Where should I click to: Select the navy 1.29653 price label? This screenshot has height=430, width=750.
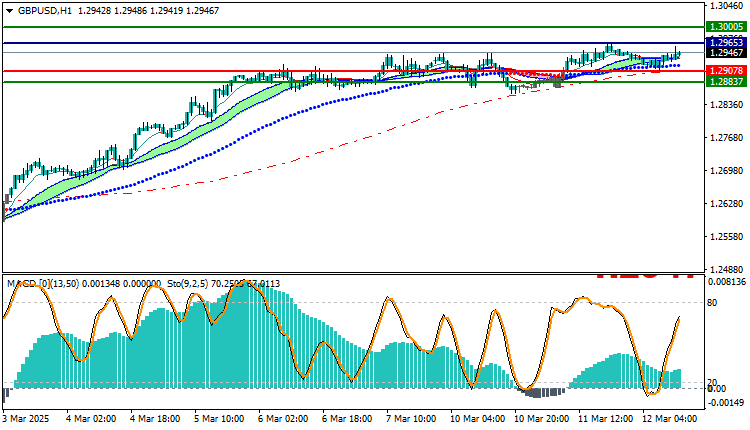coord(727,43)
